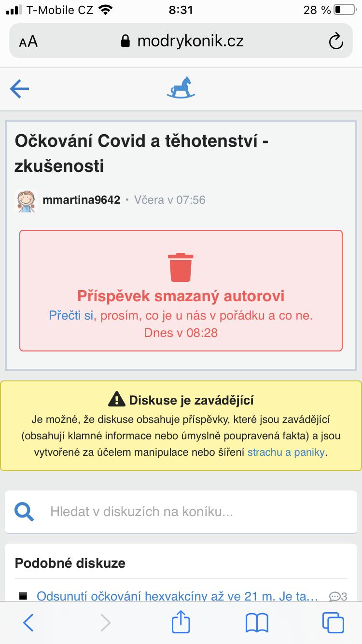Follow the "Přečti si" link
The image size is (362, 644).
point(71,316)
